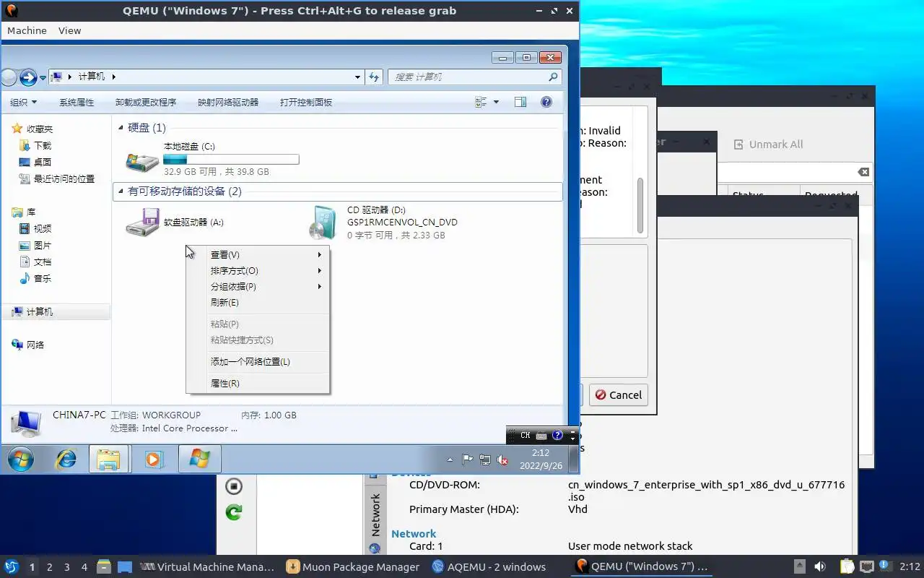Viewport: 924px width, 578px height.
Task: Collapse the 硬盘 (1) group
Action: 121,128
